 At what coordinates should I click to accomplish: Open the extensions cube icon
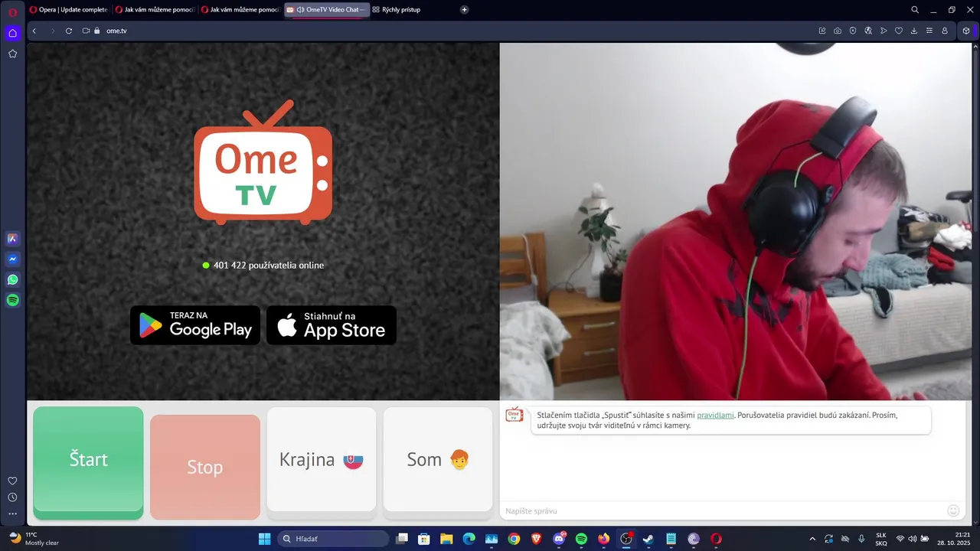[966, 31]
